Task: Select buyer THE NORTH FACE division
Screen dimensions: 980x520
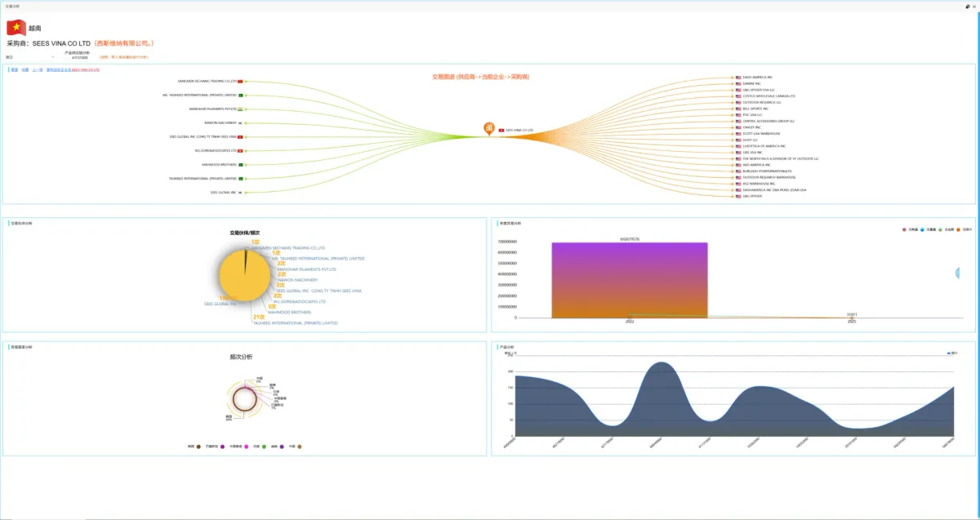Action: (x=781, y=158)
